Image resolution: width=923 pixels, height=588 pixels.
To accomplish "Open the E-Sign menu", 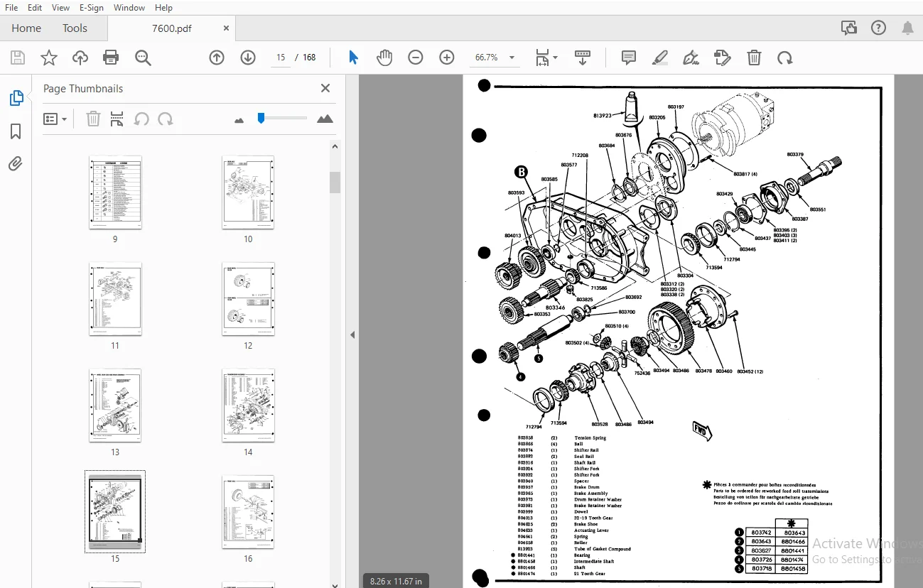I will (x=91, y=8).
